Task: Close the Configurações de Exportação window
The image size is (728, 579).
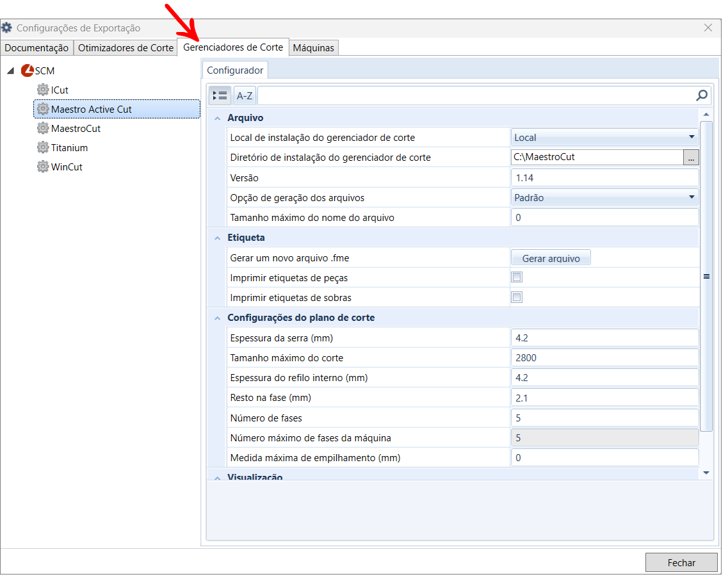Action: point(708,28)
